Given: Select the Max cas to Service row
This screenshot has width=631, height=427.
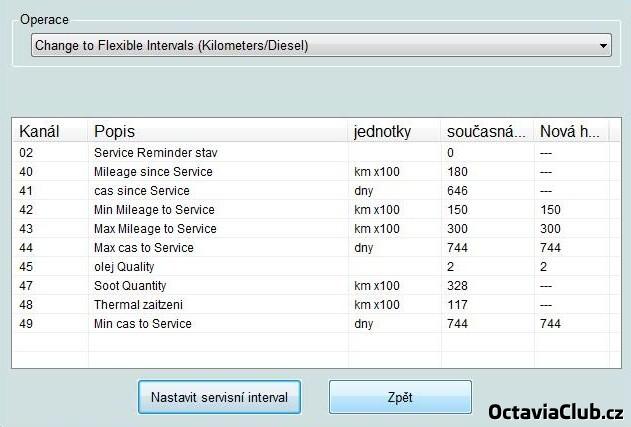Looking at the screenshot, I should (x=144, y=248).
